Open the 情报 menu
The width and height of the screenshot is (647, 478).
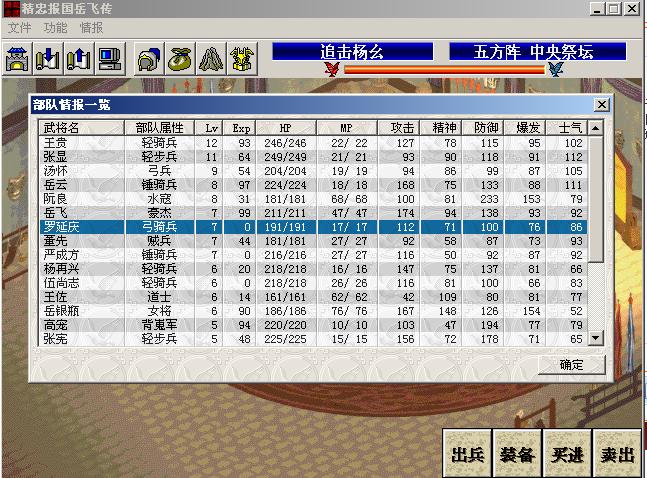coord(91,28)
